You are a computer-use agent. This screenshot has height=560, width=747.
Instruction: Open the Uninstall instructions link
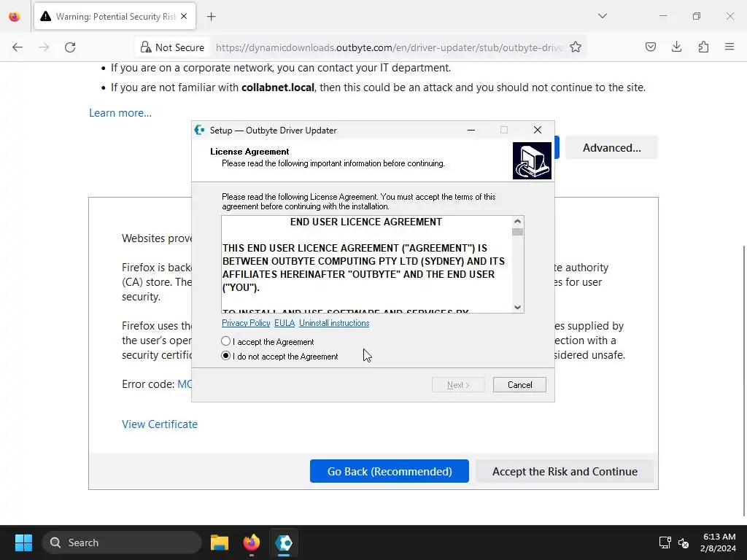(334, 323)
